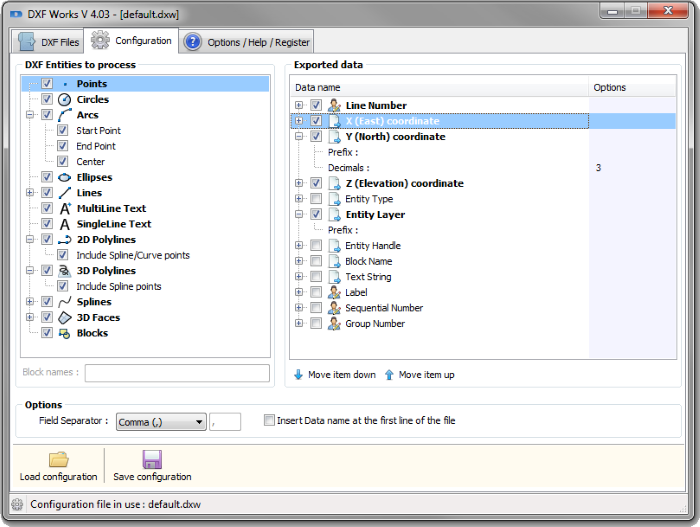
Task: Click the Line Number user icon
Action: tap(334, 105)
